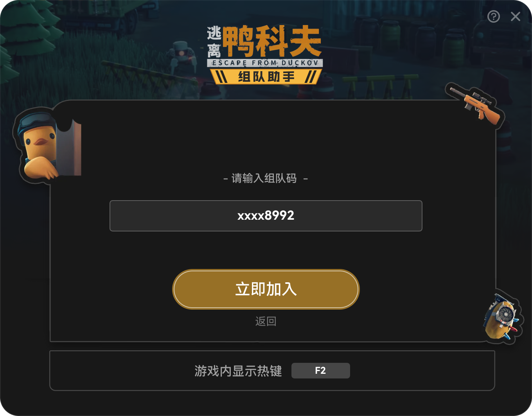This screenshot has width=532, height=416.
Task: Click the 立即加入 join button
Action: (266, 289)
